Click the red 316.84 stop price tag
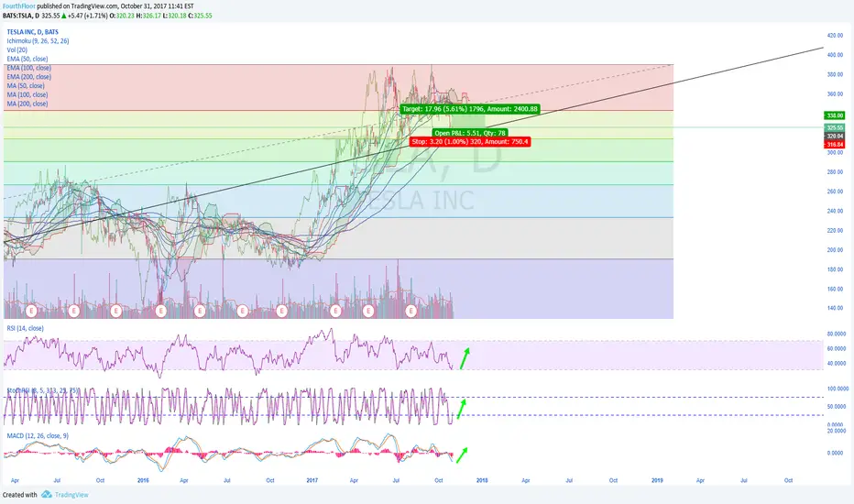The image size is (854, 504). (x=835, y=145)
